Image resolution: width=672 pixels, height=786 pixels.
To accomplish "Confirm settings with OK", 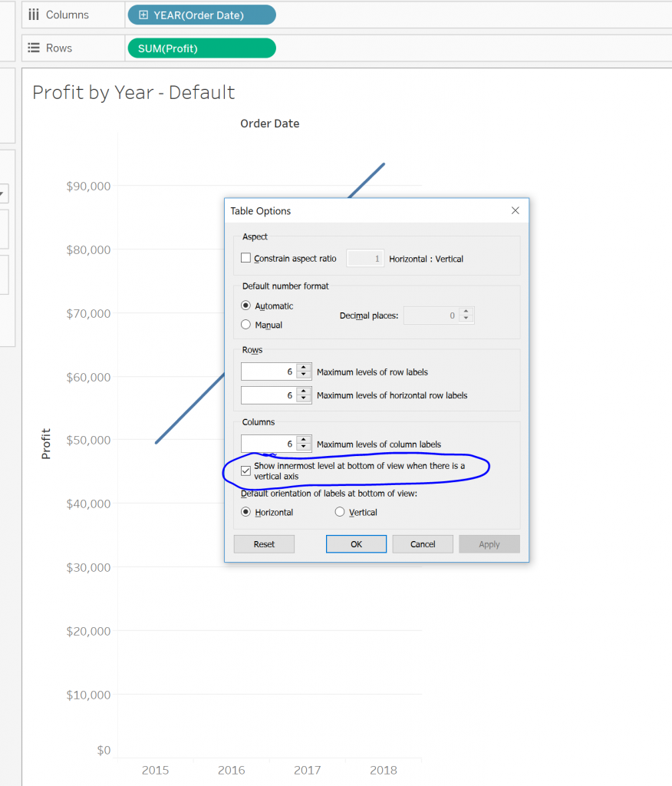I will [x=356, y=543].
